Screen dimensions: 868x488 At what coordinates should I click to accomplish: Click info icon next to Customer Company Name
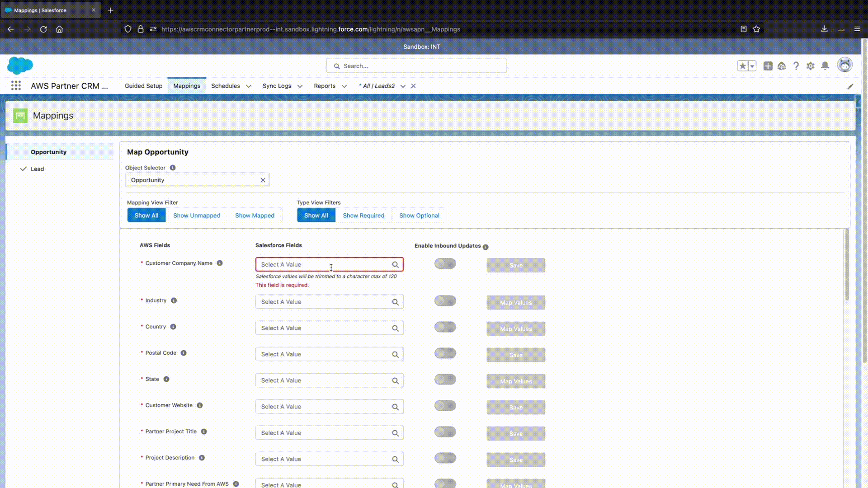click(x=220, y=263)
